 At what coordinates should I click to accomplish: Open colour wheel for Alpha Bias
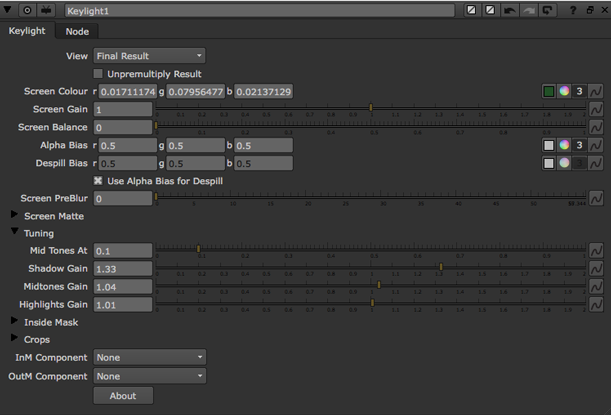[564, 145]
